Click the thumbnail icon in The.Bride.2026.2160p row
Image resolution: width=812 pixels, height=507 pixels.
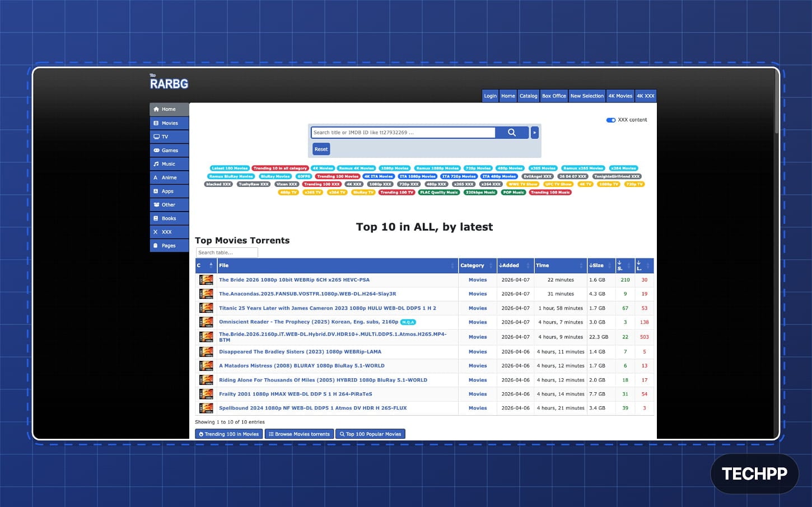click(206, 337)
